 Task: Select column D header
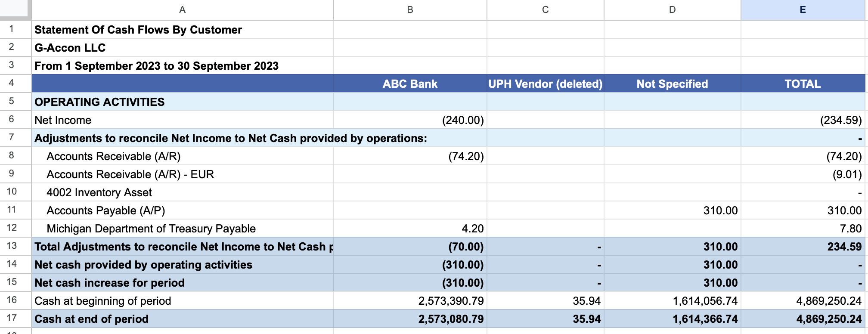pos(672,9)
